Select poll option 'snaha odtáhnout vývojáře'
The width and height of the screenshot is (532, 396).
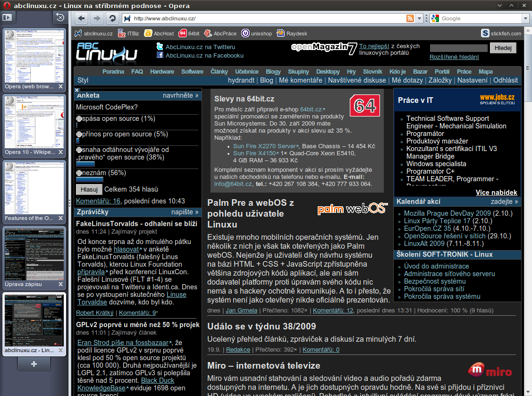click(x=79, y=150)
